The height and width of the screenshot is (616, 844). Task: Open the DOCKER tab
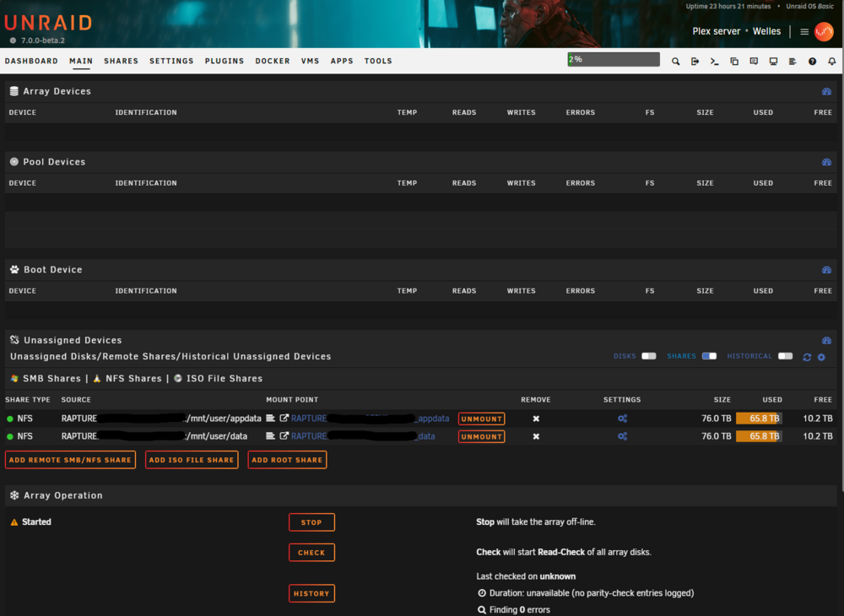coord(273,61)
